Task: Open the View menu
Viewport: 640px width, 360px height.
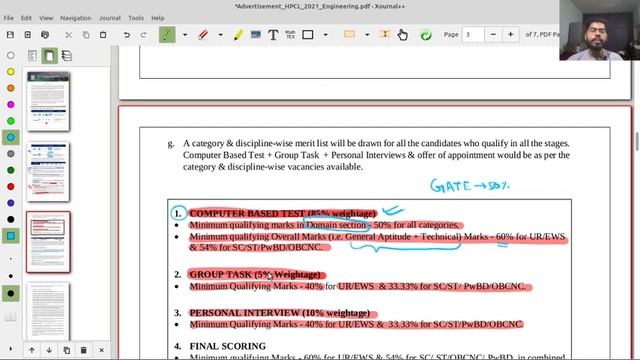Action: [46, 18]
